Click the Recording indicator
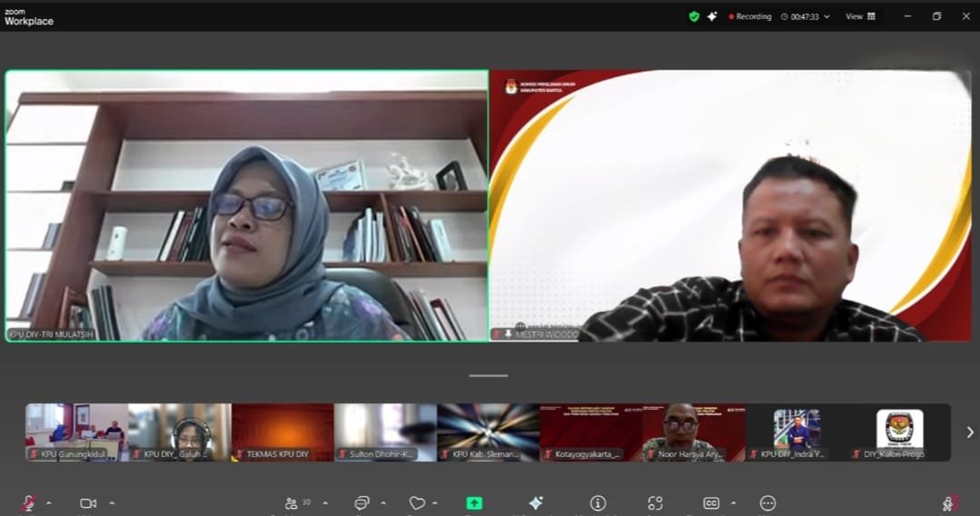The image size is (980, 516). coord(750,16)
